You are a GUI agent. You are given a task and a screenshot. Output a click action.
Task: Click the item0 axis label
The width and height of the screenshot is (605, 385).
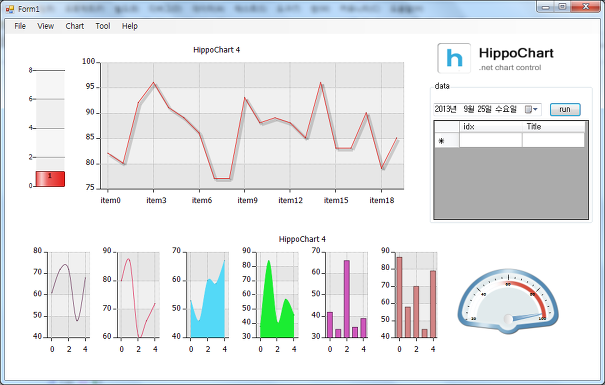110,200
